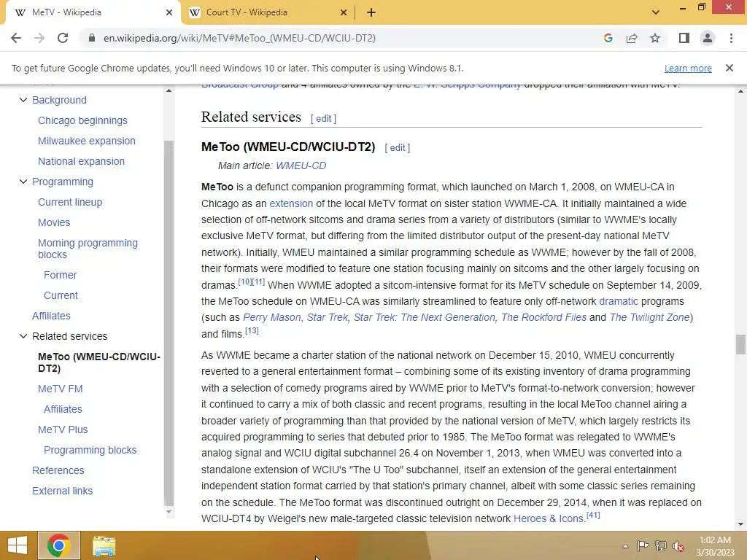Image resolution: width=747 pixels, height=560 pixels.
Task: Bookmark this page with the star
Action: tap(655, 38)
